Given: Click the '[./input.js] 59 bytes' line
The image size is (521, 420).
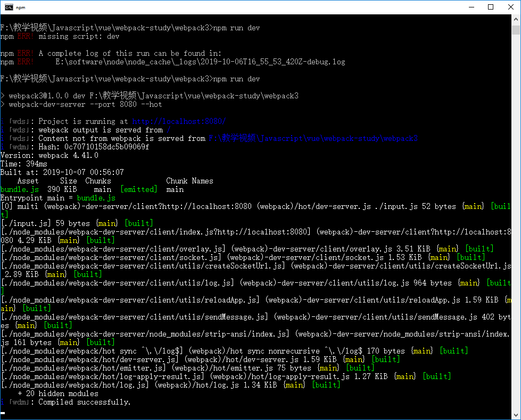Looking at the screenshot, I should click(x=77, y=223).
